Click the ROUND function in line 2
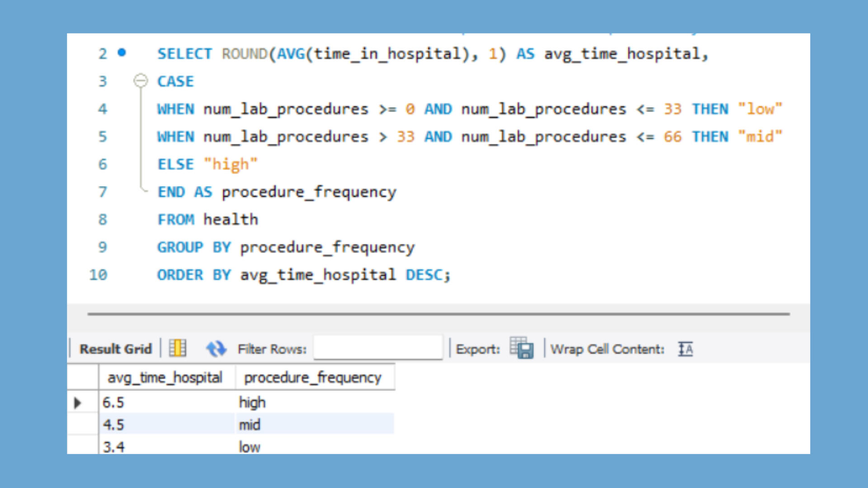 click(x=245, y=54)
